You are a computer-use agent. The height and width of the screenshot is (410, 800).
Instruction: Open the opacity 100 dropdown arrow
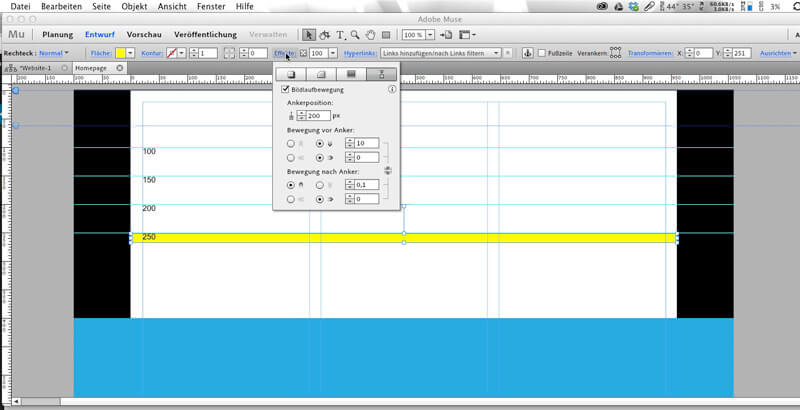333,53
